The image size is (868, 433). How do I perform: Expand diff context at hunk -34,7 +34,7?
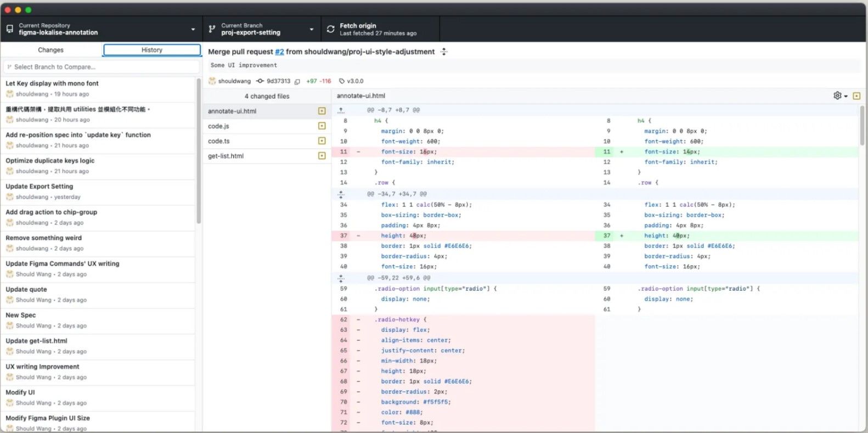[341, 194]
